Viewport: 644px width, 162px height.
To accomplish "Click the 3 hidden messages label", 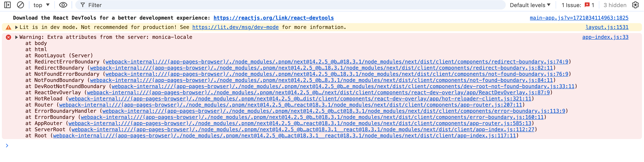I will click(x=615, y=5).
